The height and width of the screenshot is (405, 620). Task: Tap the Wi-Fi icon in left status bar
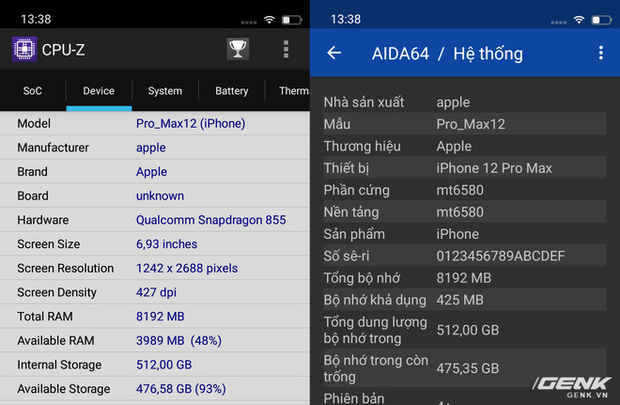coord(268,19)
